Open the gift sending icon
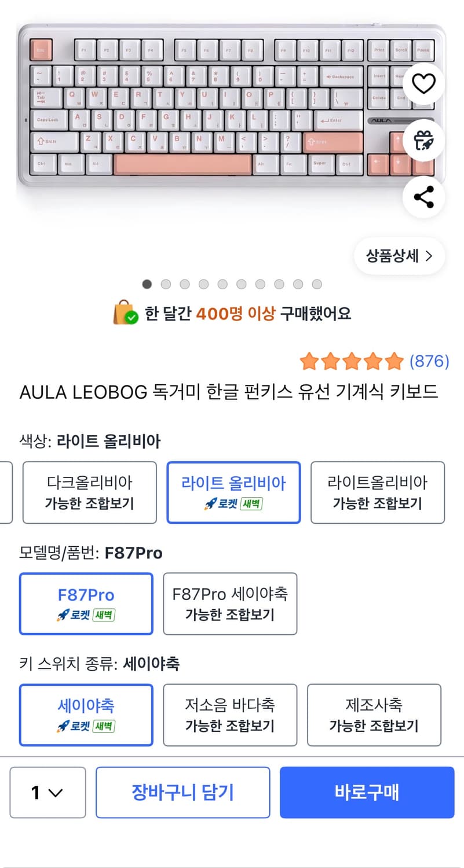464x868 pixels. pos(423,140)
